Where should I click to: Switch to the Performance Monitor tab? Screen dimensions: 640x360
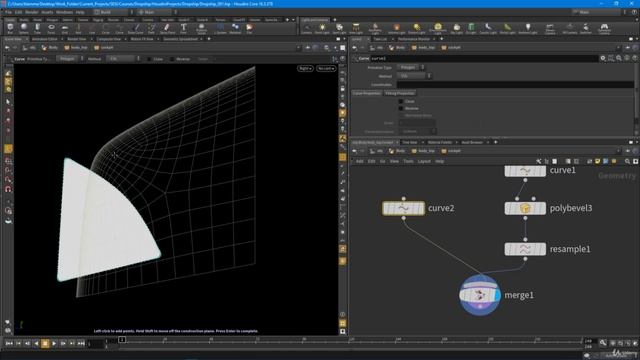coord(413,39)
